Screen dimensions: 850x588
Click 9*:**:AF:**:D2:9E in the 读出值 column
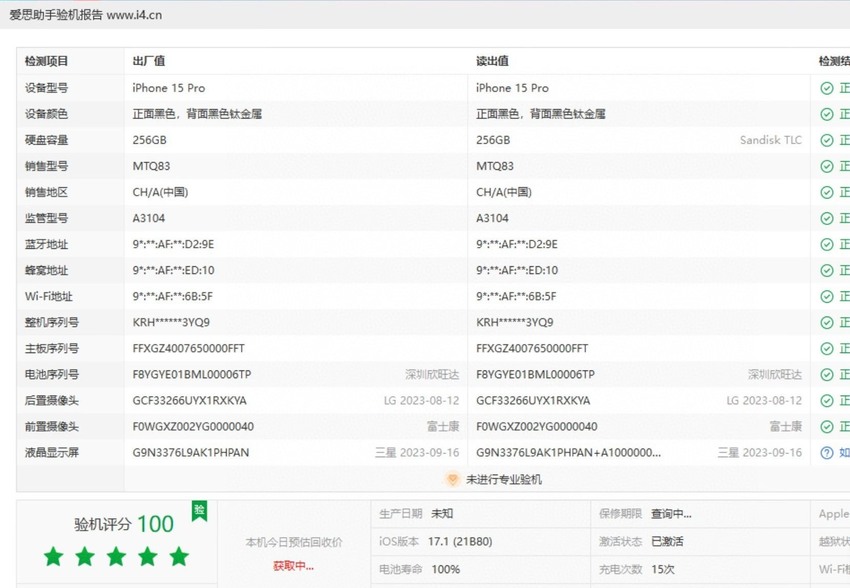pyautogui.click(x=517, y=244)
